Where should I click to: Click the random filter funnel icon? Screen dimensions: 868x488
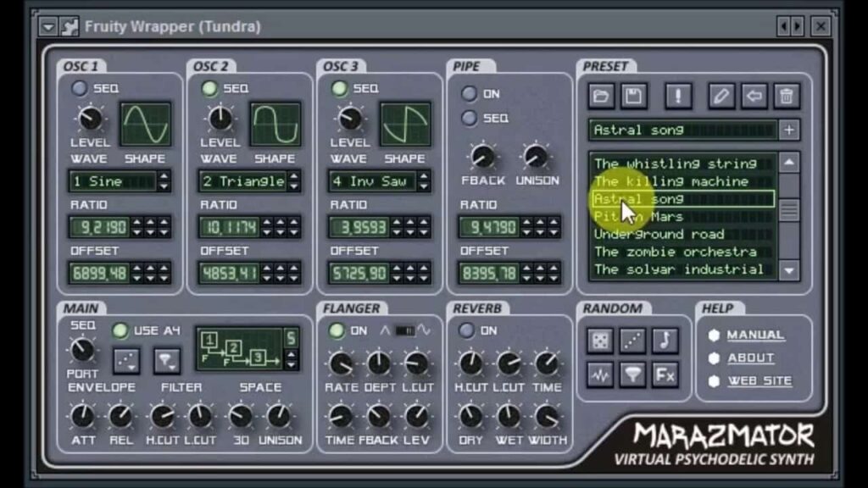pyautogui.click(x=632, y=374)
